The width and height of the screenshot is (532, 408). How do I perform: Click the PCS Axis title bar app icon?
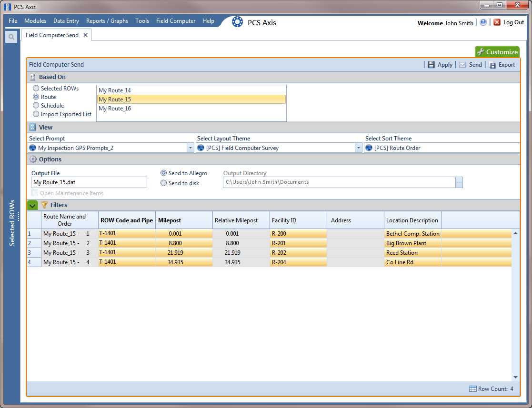[7, 7]
